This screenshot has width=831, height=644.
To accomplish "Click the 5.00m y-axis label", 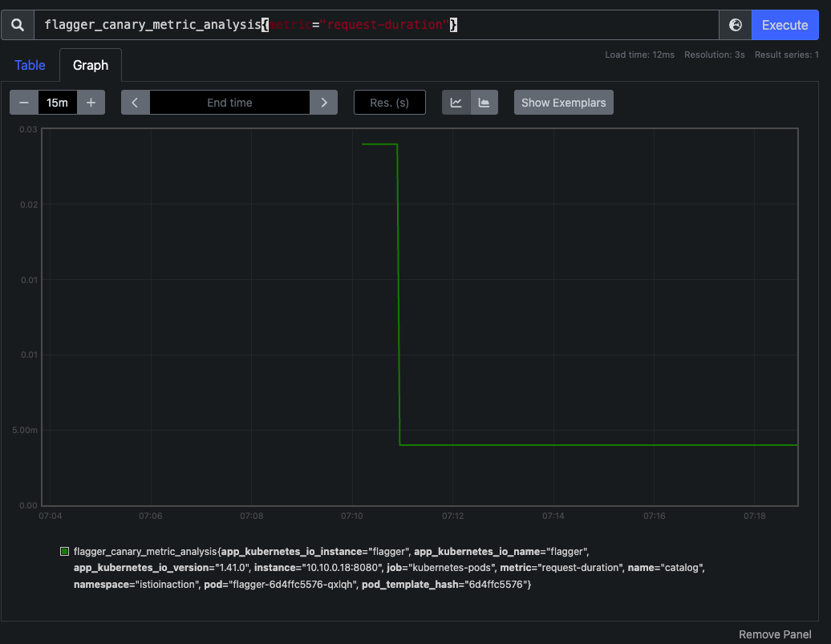I will point(25,430).
